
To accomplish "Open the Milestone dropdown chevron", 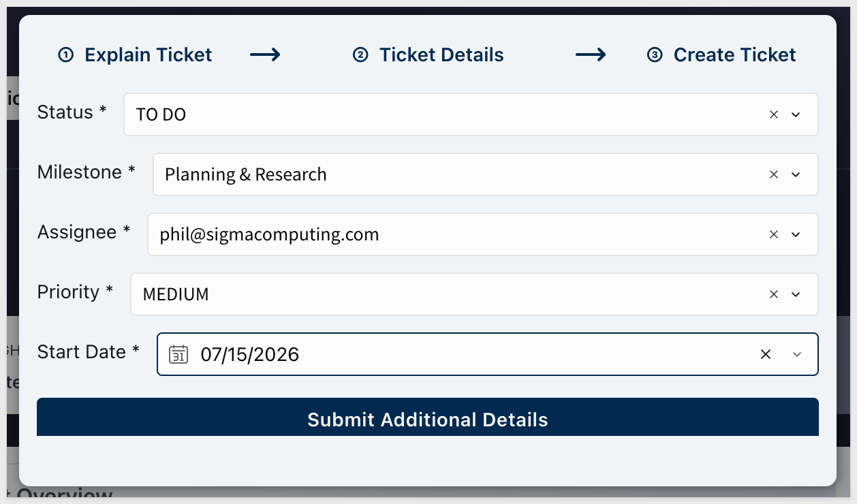I will click(796, 174).
